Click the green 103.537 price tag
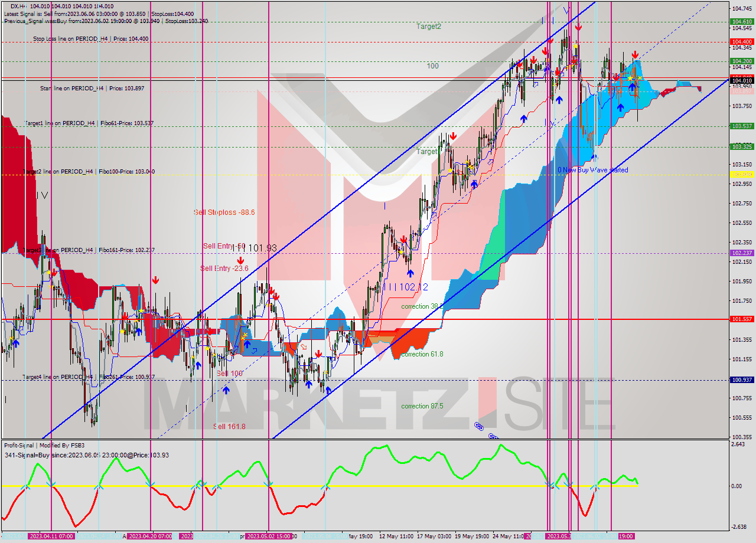 [742, 126]
